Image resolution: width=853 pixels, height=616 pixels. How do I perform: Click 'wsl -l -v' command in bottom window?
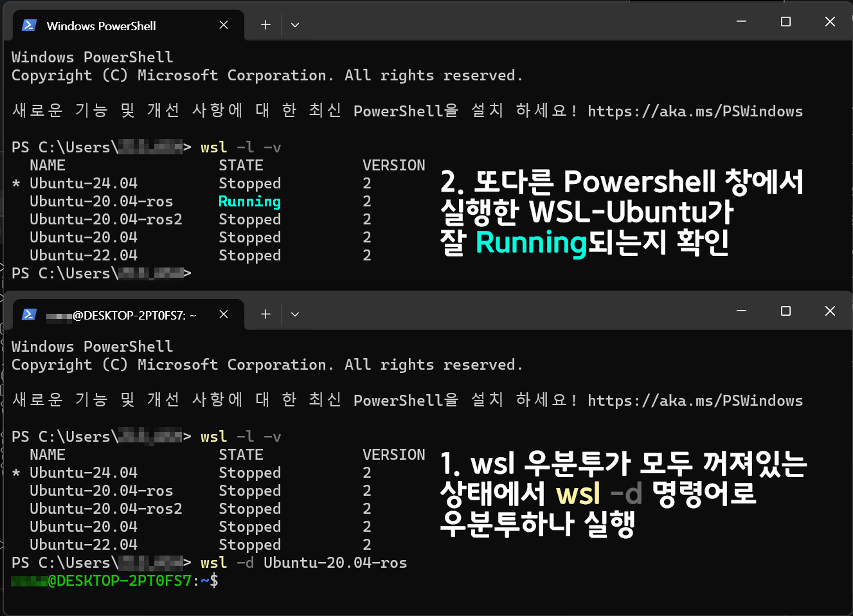(x=241, y=437)
